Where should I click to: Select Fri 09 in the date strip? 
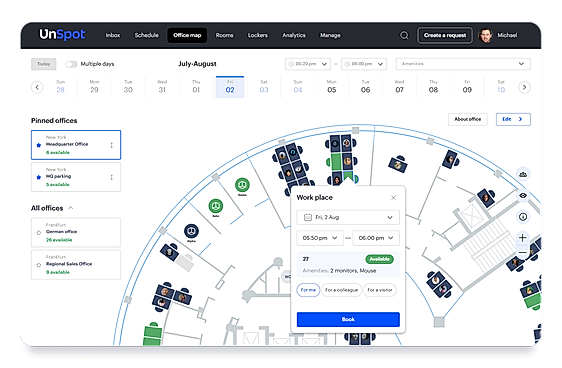[467, 87]
